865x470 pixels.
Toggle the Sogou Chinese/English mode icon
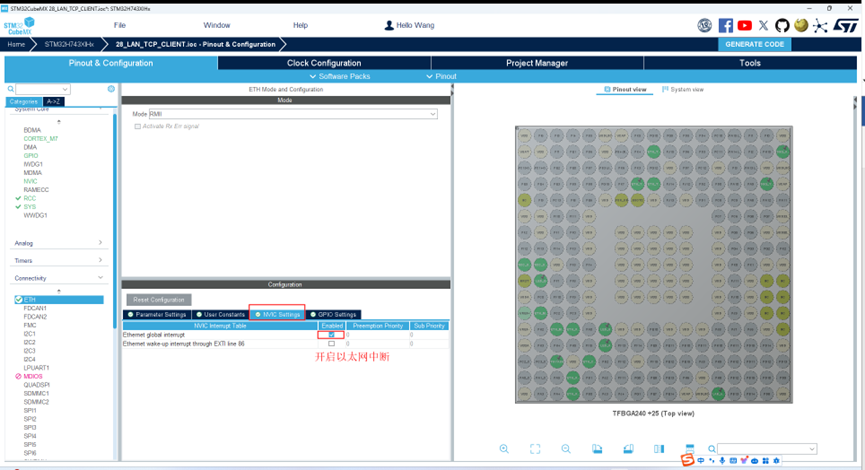[x=701, y=461]
